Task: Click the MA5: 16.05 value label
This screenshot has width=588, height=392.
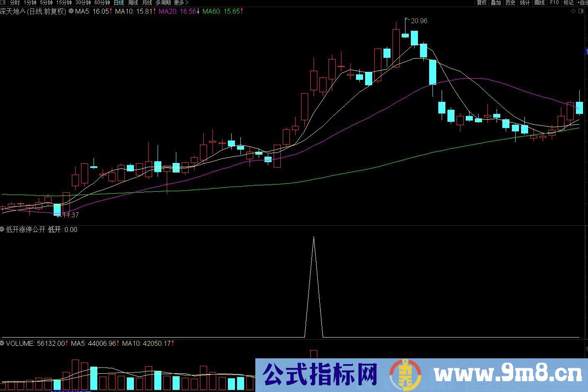Action: (94, 12)
